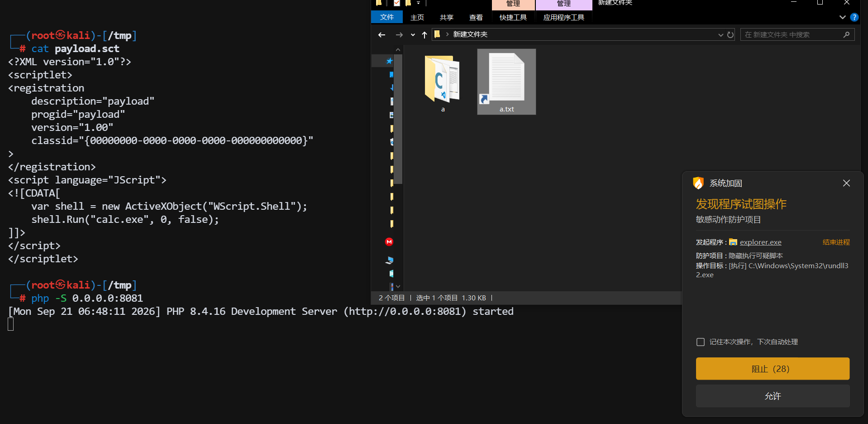
Task: Open the explorer.exe link in the alert
Action: tap(760, 242)
